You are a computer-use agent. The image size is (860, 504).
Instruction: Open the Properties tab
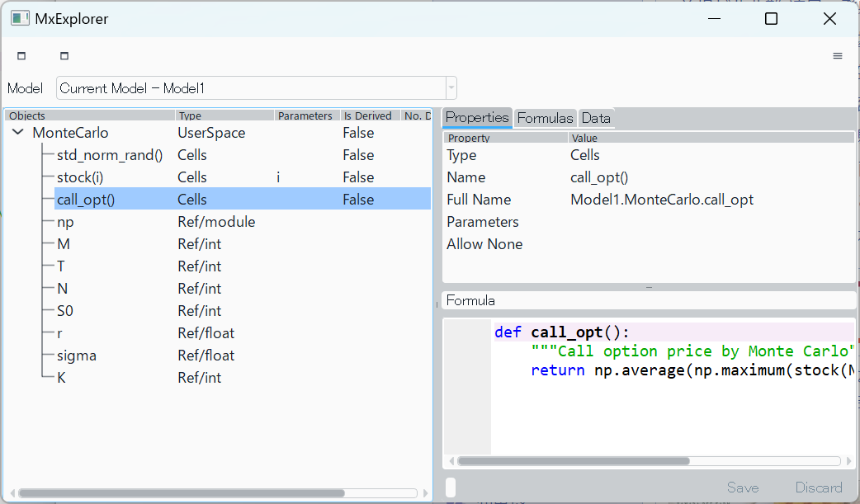477,118
